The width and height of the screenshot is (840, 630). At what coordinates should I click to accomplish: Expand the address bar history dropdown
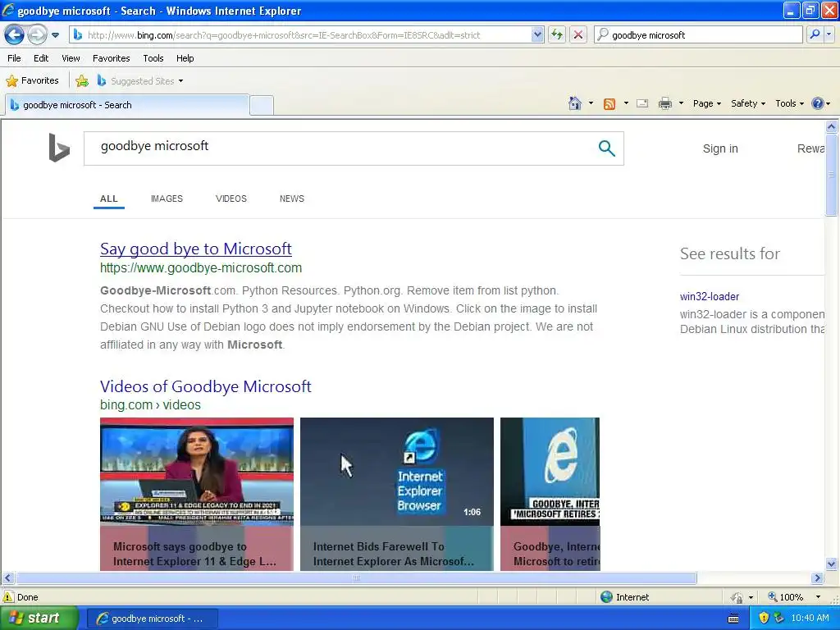[x=537, y=34]
